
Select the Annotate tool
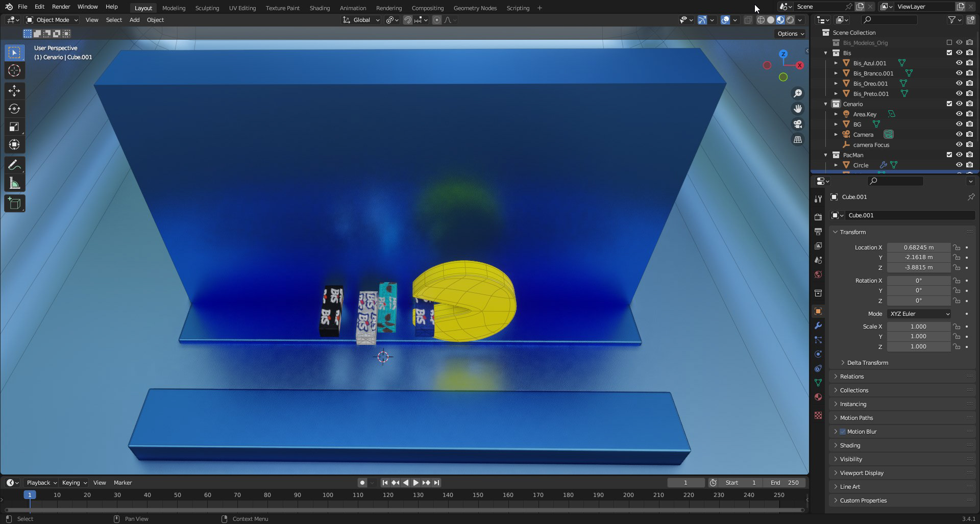tap(14, 165)
